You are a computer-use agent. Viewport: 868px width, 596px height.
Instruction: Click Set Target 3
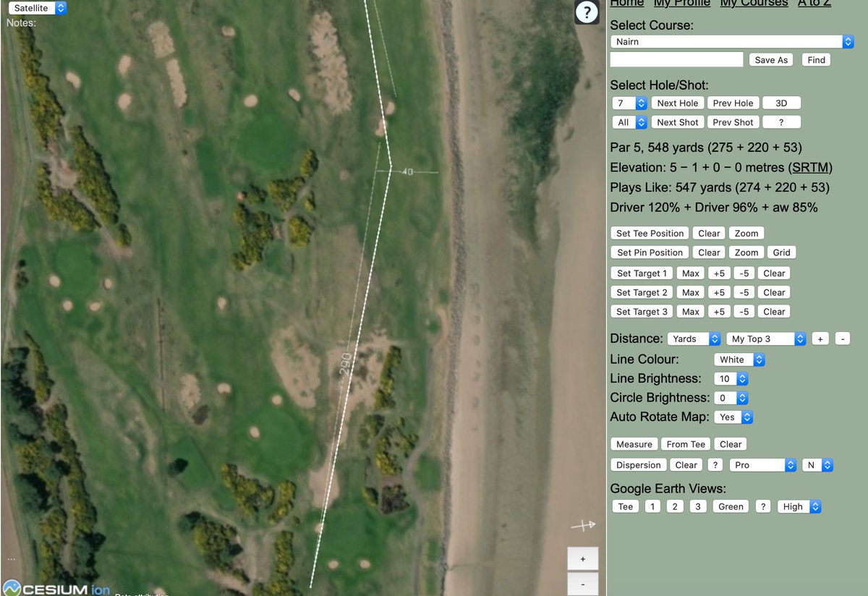642,312
